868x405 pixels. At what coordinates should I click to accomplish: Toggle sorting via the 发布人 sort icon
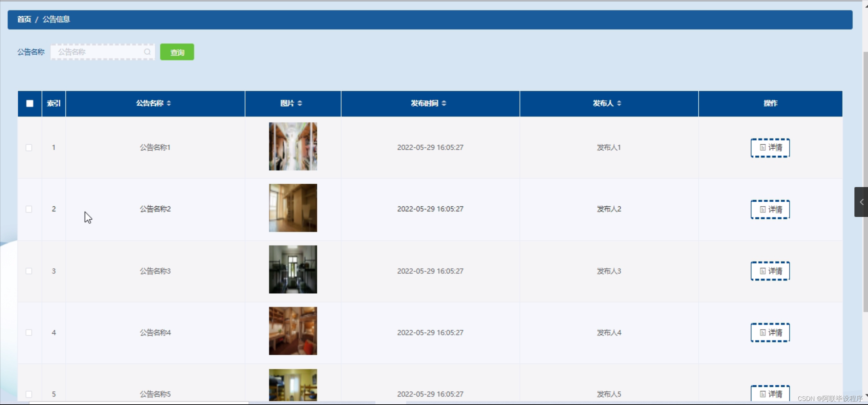coord(620,104)
